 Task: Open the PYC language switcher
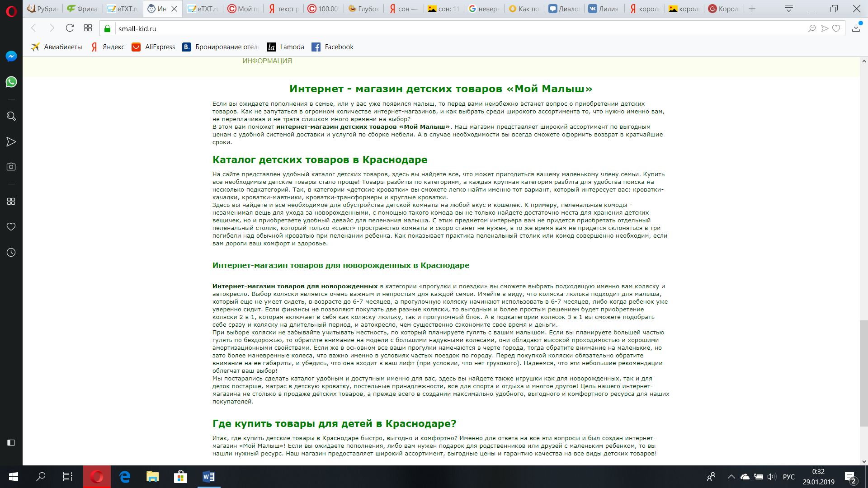click(788, 477)
